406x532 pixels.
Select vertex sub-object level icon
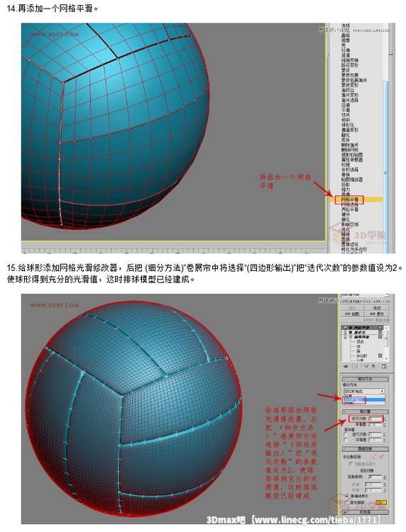pyautogui.click(x=374, y=456)
